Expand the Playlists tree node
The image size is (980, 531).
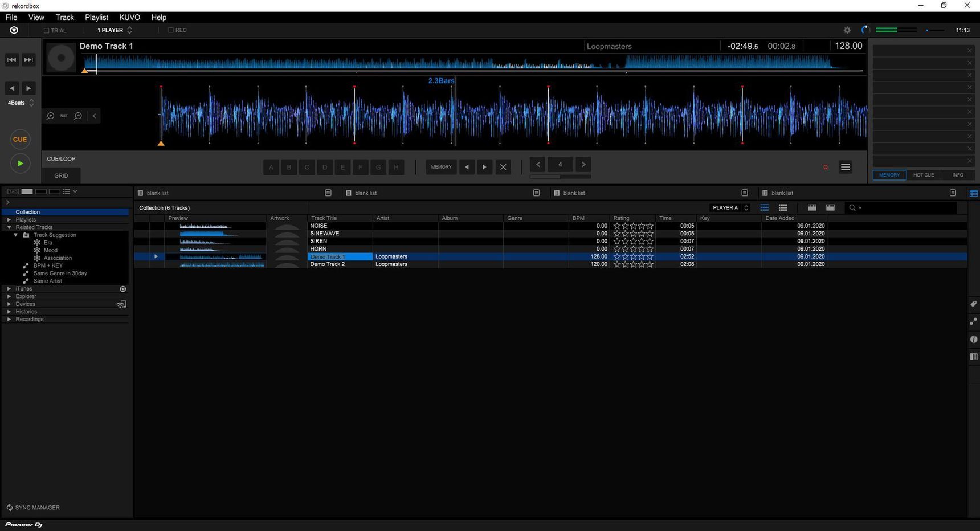(x=9, y=219)
